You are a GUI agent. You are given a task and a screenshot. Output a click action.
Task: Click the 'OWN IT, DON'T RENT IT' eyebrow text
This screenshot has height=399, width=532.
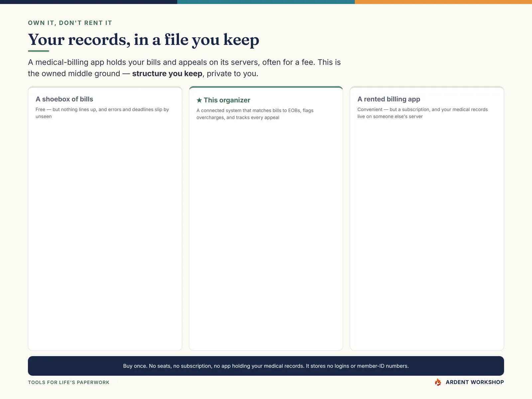(70, 23)
